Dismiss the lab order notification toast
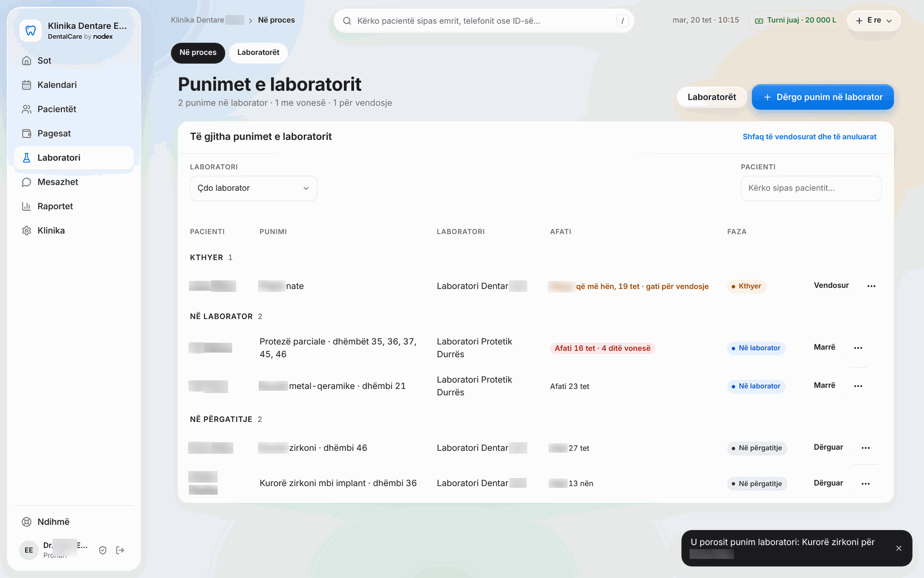 coord(899,549)
